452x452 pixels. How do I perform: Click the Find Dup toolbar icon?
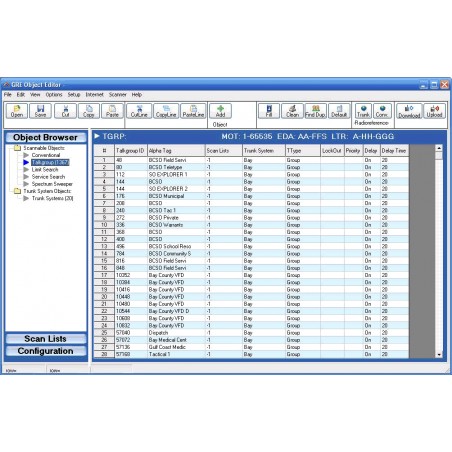(x=315, y=111)
